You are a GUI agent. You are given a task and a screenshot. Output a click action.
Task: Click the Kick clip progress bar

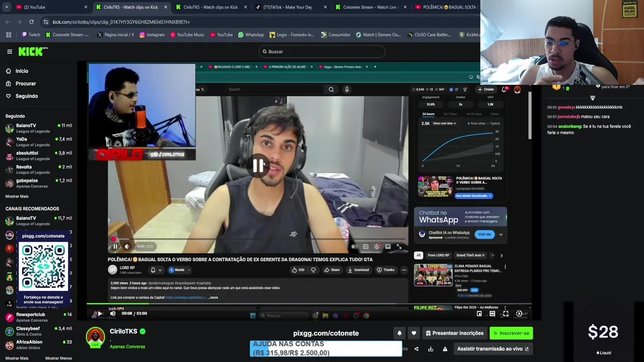point(309,304)
